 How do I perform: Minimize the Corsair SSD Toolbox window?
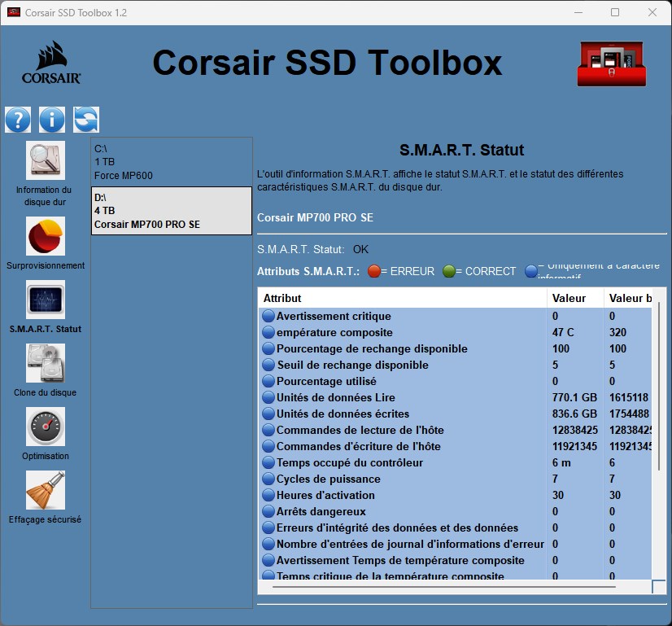578,12
